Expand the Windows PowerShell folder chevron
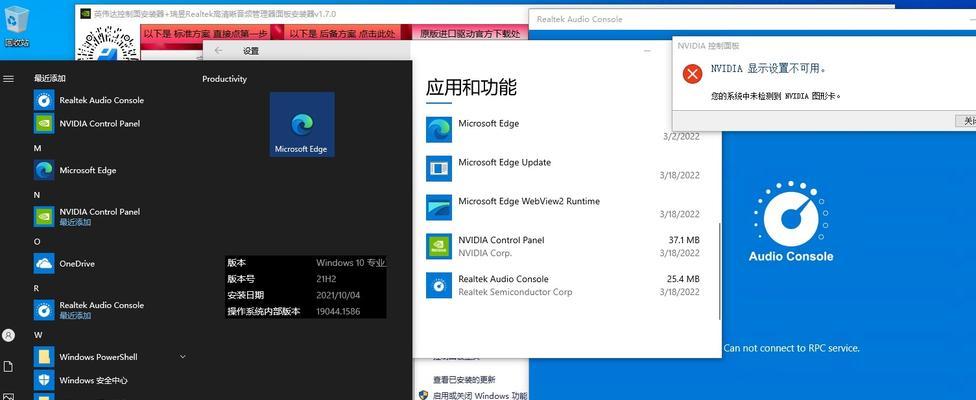 click(x=182, y=356)
